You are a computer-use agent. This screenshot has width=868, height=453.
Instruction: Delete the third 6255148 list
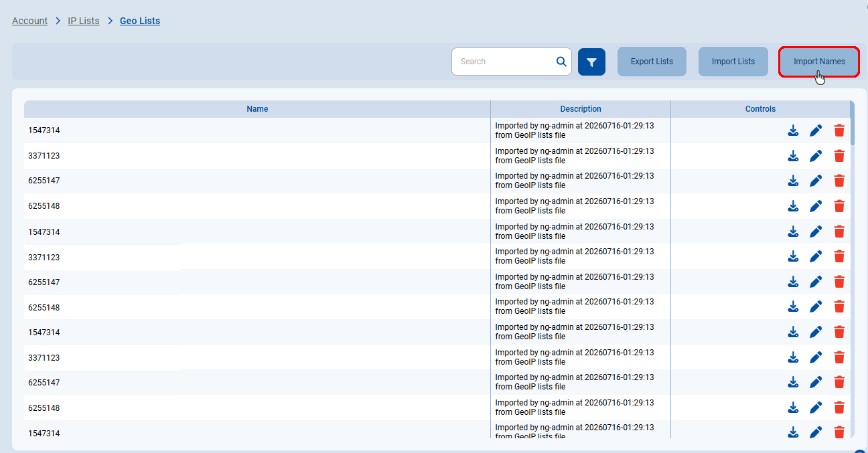839,407
